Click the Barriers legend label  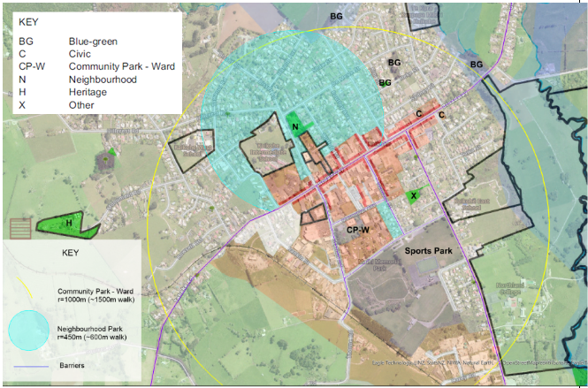pyautogui.click(x=72, y=365)
